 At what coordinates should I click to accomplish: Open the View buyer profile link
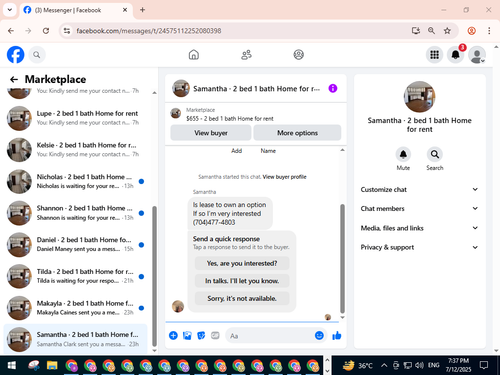[284, 177]
